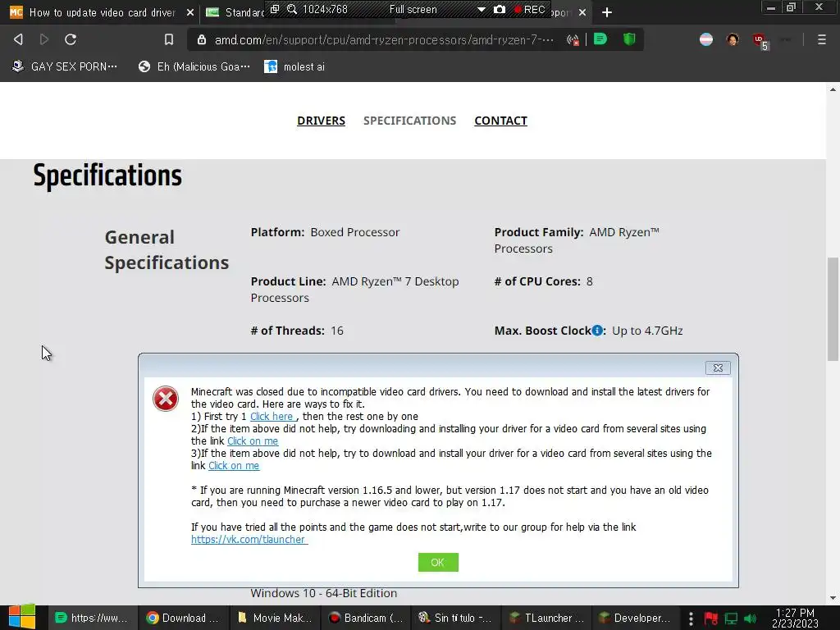840x630 pixels.
Task: Click the 'Windows 10 - 64-Bit Edition' text
Action: [x=323, y=593]
